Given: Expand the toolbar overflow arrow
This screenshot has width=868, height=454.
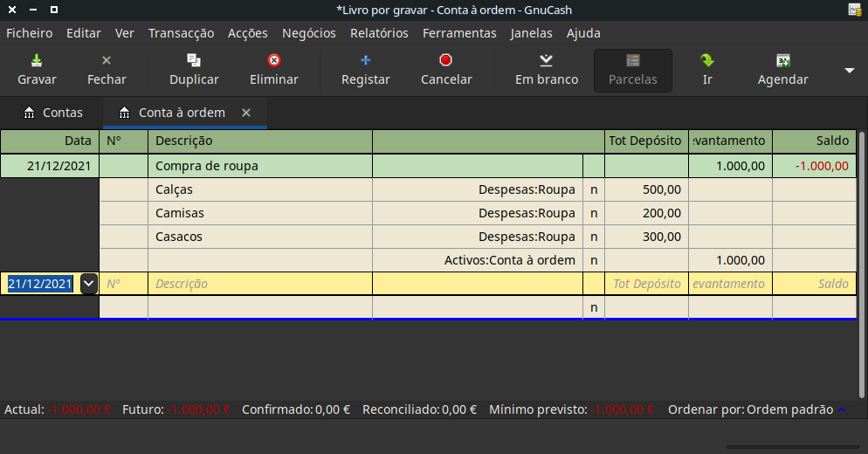Looking at the screenshot, I should pos(849,71).
